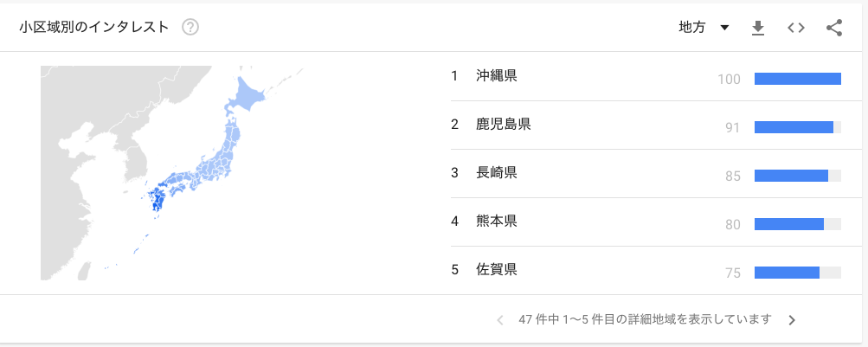
Task: Go to next page of regions
Action: click(792, 320)
